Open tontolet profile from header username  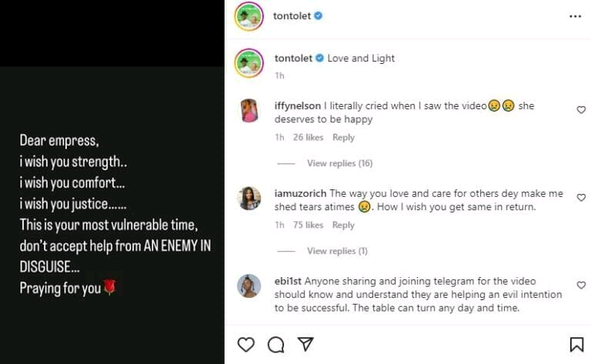pyautogui.click(x=292, y=15)
